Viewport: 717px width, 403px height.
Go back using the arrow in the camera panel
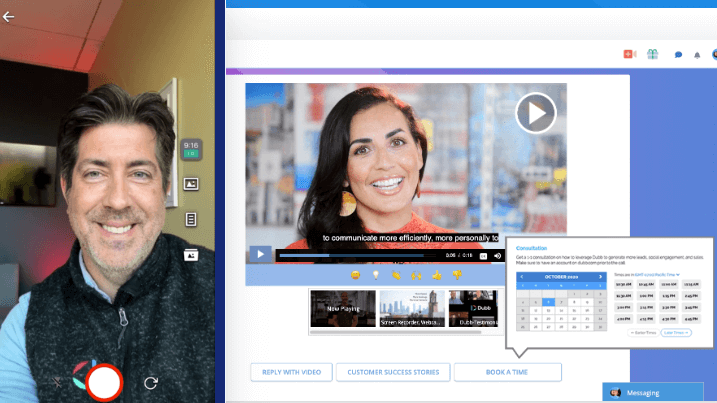click(8, 17)
